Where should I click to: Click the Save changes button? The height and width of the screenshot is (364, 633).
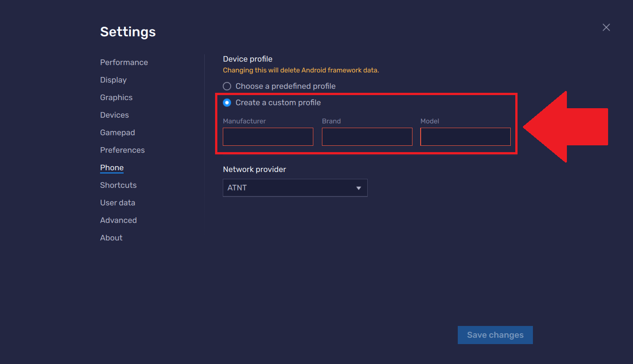coord(495,335)
